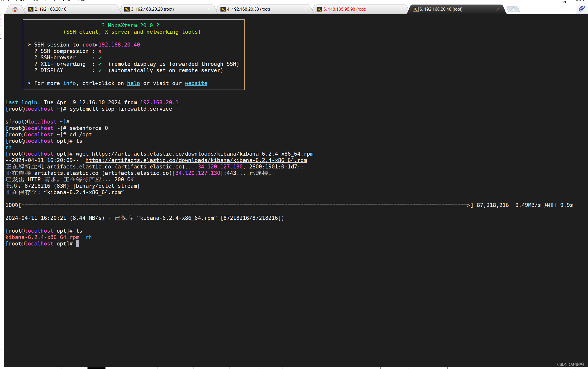Click the session icon on tab 5. 148.135.95.98
This screenshot has width=588, height=369.
(319, 9)
